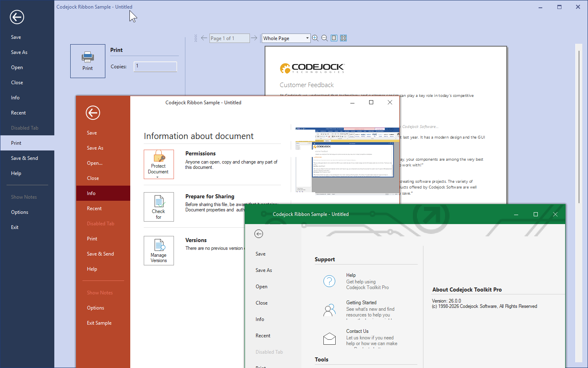Click the Customer Feedback heading in preview
This screenshot has height=368, width=588.
pos(307,85)
